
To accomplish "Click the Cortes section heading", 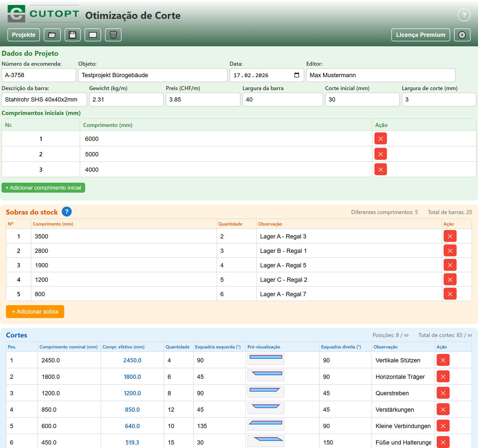I will click(x=16, y=335).
